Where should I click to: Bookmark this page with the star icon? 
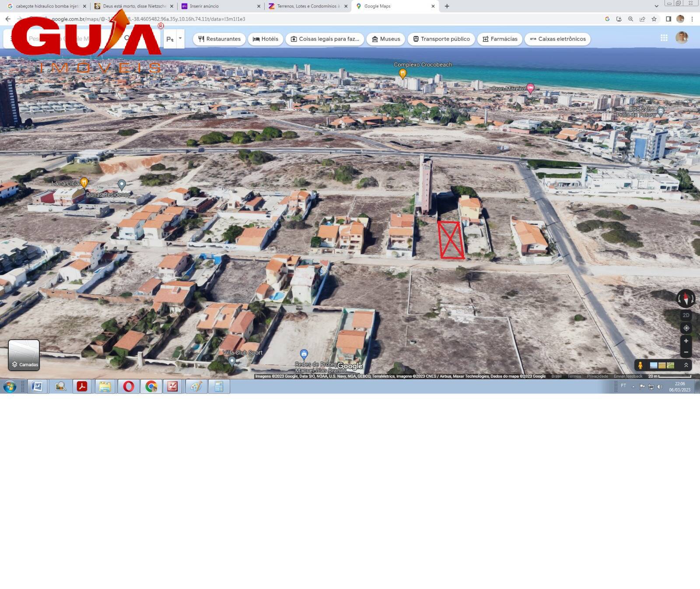tap(654, 19)
